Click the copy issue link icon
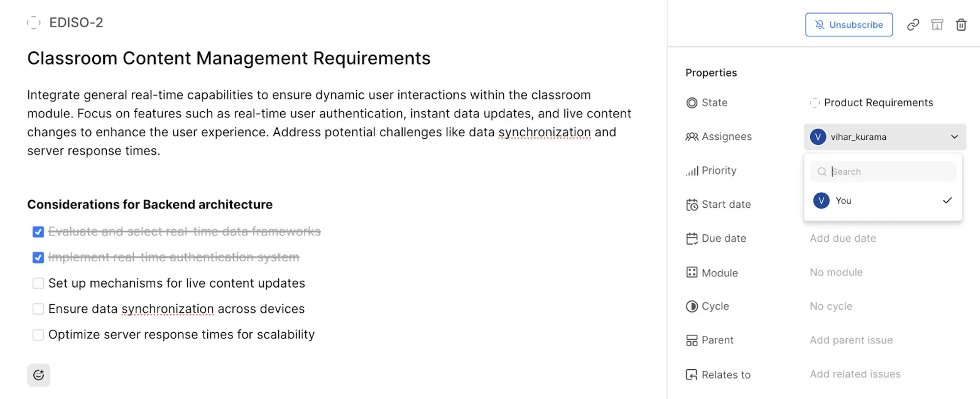This screenshot has height=399, width=980. point(913,25)
